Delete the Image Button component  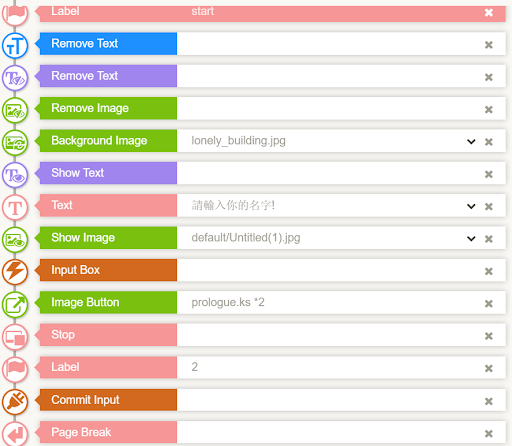click(489, 304)
